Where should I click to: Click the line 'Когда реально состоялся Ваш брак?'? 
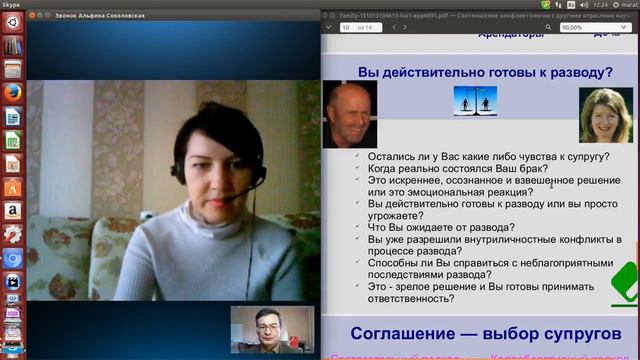click(x=458, y=169)
